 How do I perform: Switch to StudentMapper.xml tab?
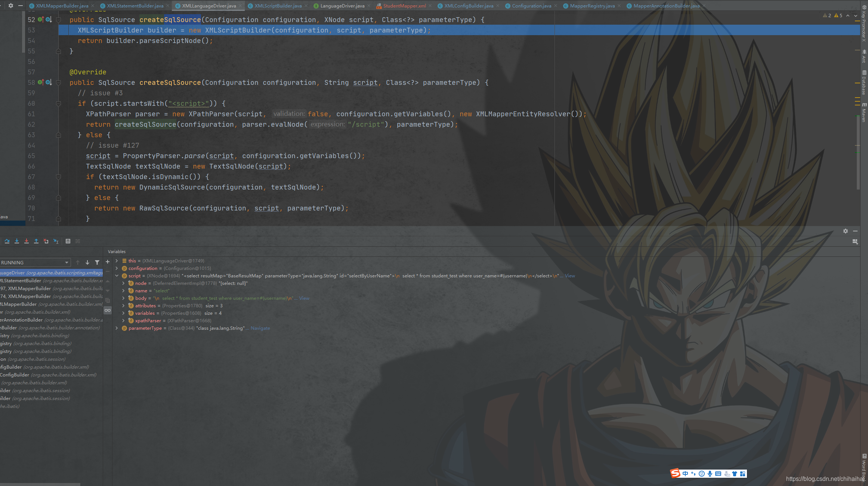click(x=404, y=6)
